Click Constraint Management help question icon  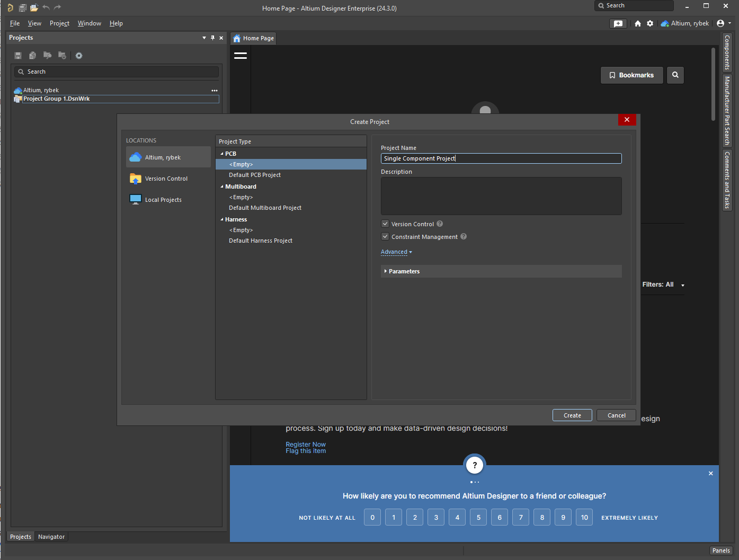pos(464,237)
